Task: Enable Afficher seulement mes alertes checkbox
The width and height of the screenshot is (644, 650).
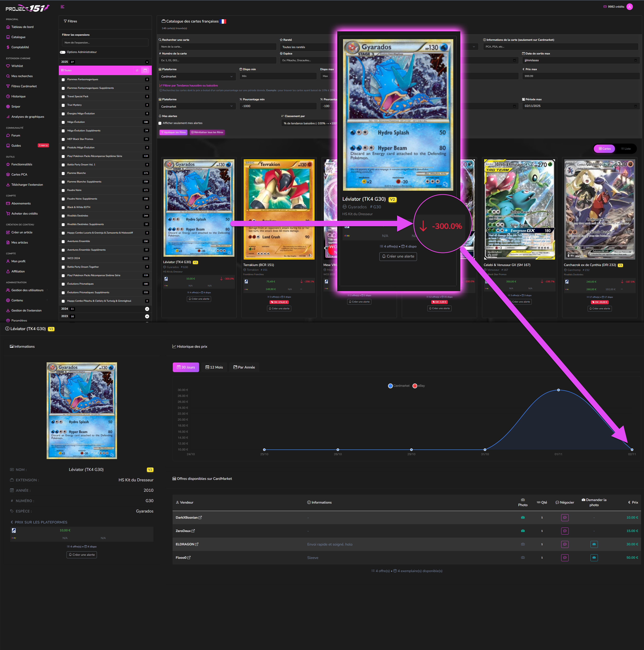Action: [x=160, y=123]
